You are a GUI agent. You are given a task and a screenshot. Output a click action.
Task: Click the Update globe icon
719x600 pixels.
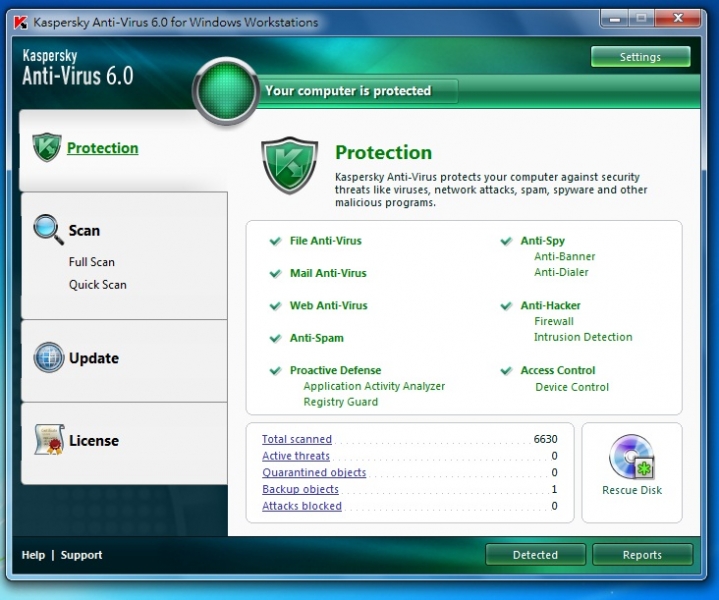click(48, 357)
